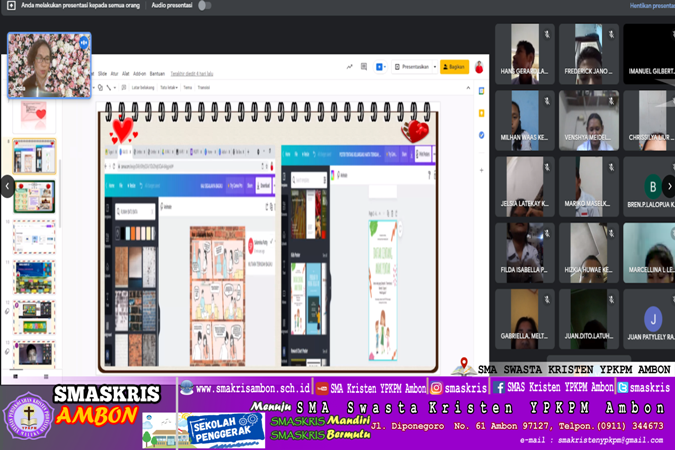
Task: Select the heart envelope slide thumbnail
Action: pyautogui.click(x=34, y=115)
